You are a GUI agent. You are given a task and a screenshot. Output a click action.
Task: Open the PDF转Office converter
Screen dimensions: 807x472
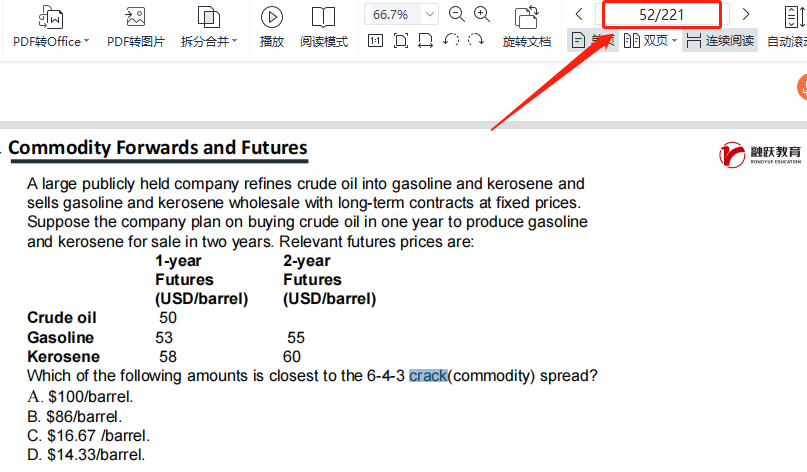(x=50, y=27)
